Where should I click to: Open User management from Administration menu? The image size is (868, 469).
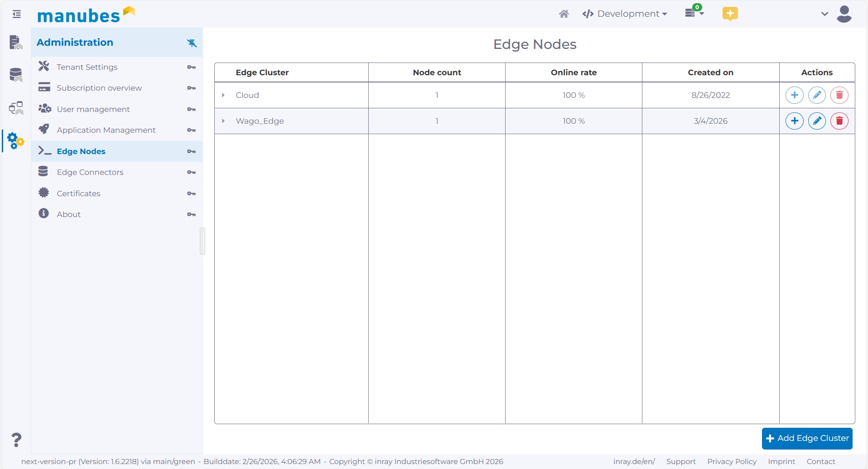(92, 109)
